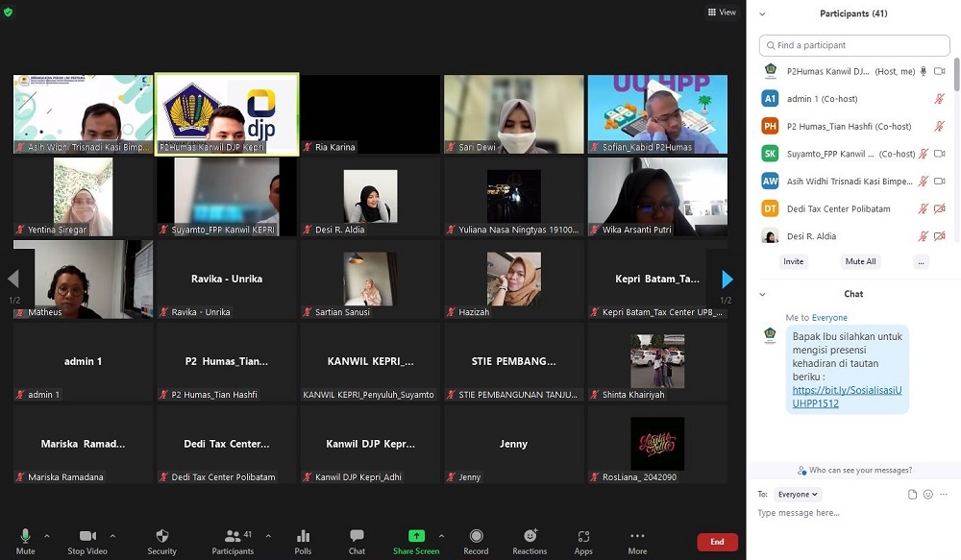Open the More options menu

pyautogui.click(x=637, y=536)
